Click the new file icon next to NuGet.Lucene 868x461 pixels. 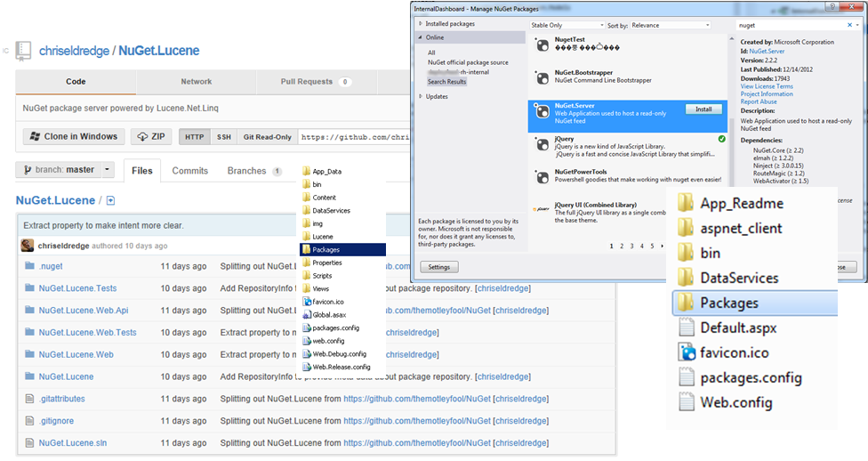click(x=111, y=201)
